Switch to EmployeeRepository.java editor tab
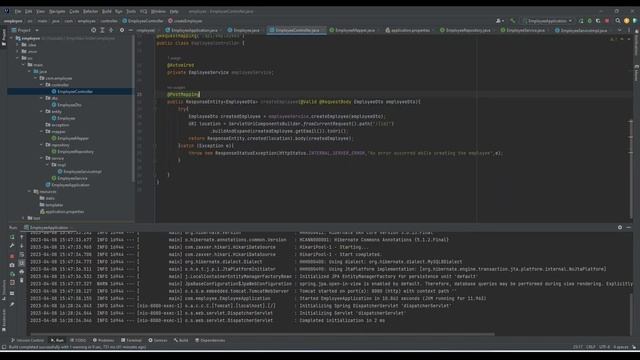The width and height of the screenshot is (640, 360). [x=465, y=30]
